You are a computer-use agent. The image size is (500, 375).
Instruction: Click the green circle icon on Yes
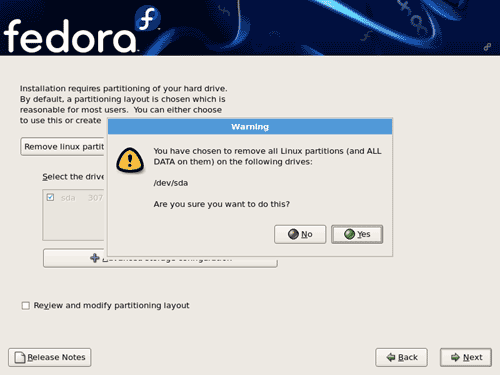coord(349,234)
